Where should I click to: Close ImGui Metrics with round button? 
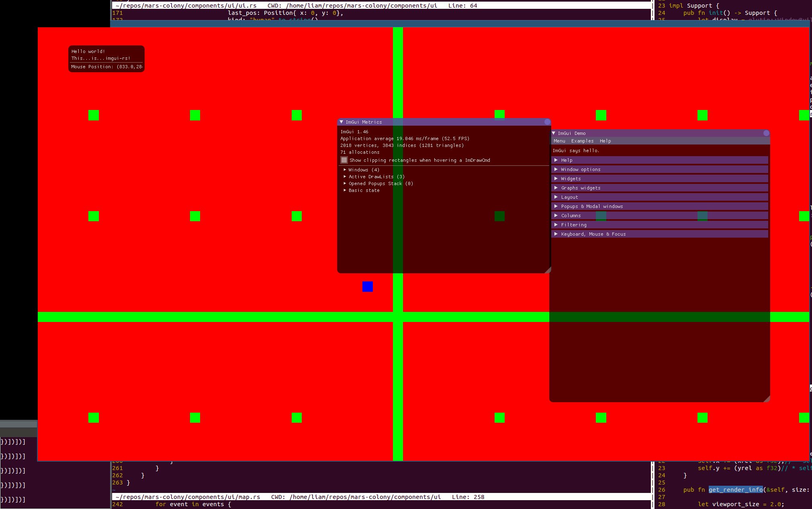[x=547, y=122]
